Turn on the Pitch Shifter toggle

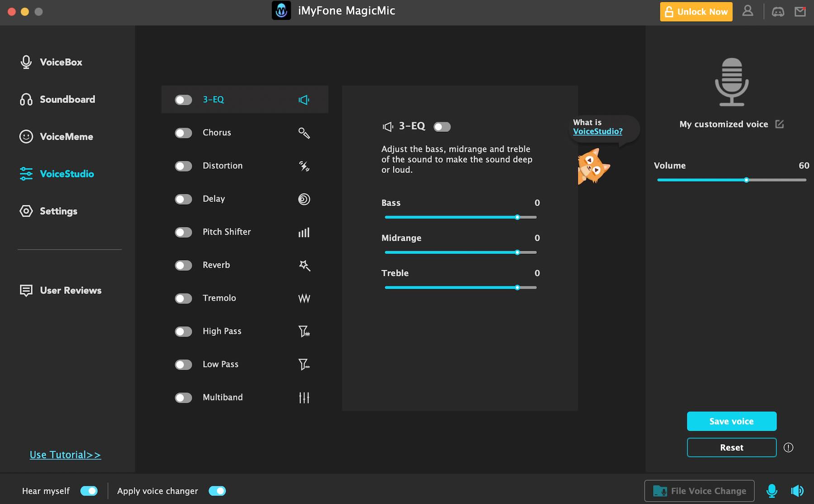pos(184,232)
